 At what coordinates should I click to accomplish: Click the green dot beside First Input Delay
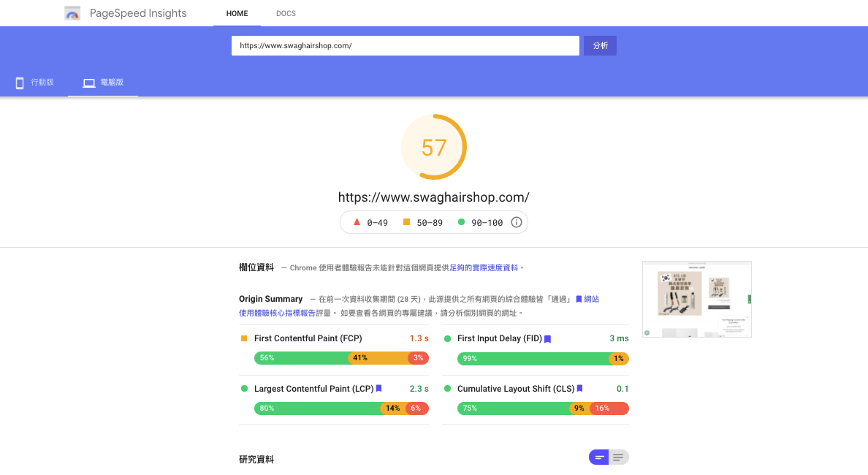point(447,338)
